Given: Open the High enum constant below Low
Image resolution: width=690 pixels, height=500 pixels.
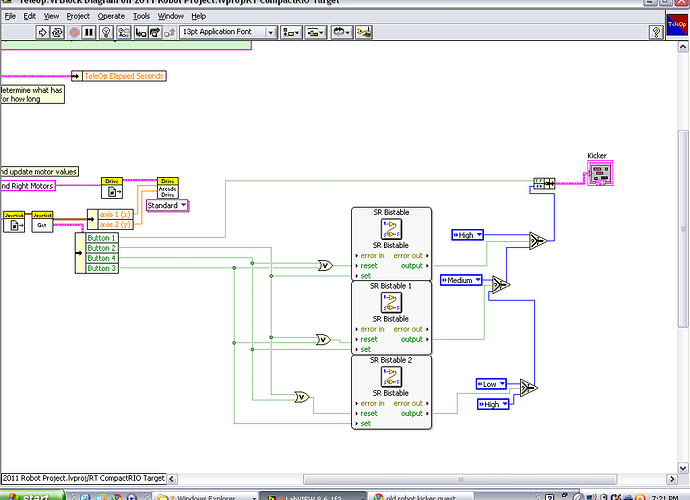Looking at the screenshot, I should (x=493, y=404).
